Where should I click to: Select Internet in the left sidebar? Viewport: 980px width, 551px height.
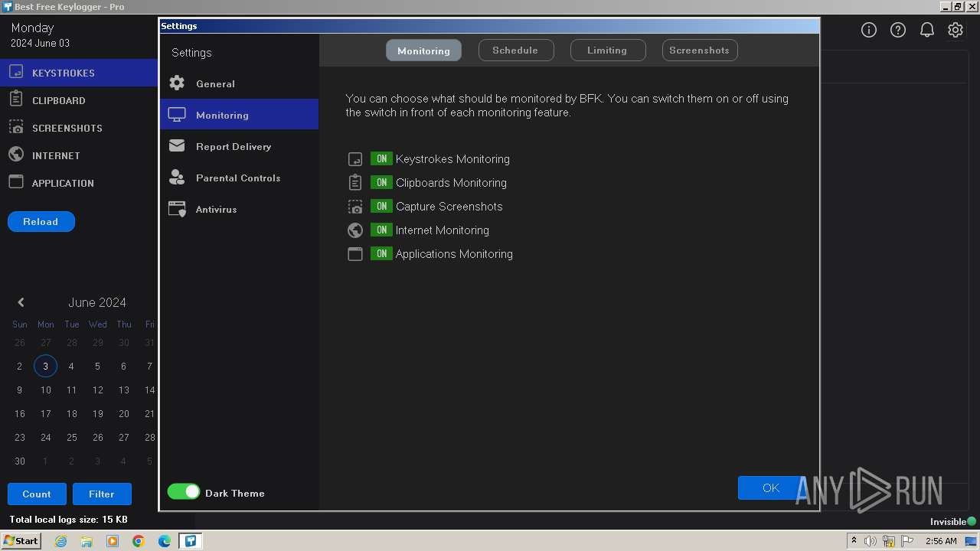point(79,155)
